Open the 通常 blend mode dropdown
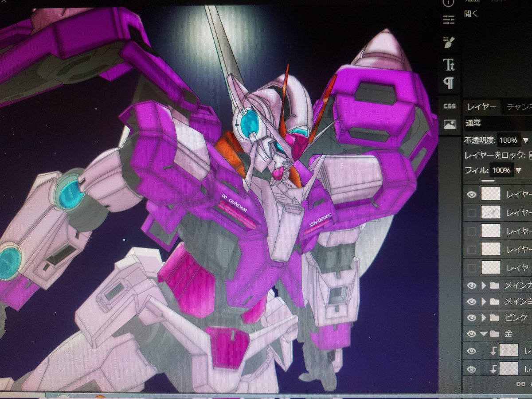 tap(497, 123)
